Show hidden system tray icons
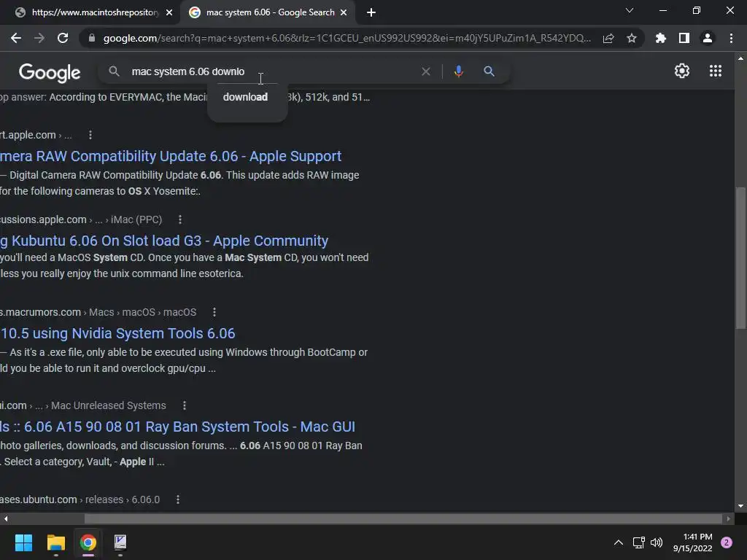The width and height of the screenshot is (747, 560). click(619, 542)
